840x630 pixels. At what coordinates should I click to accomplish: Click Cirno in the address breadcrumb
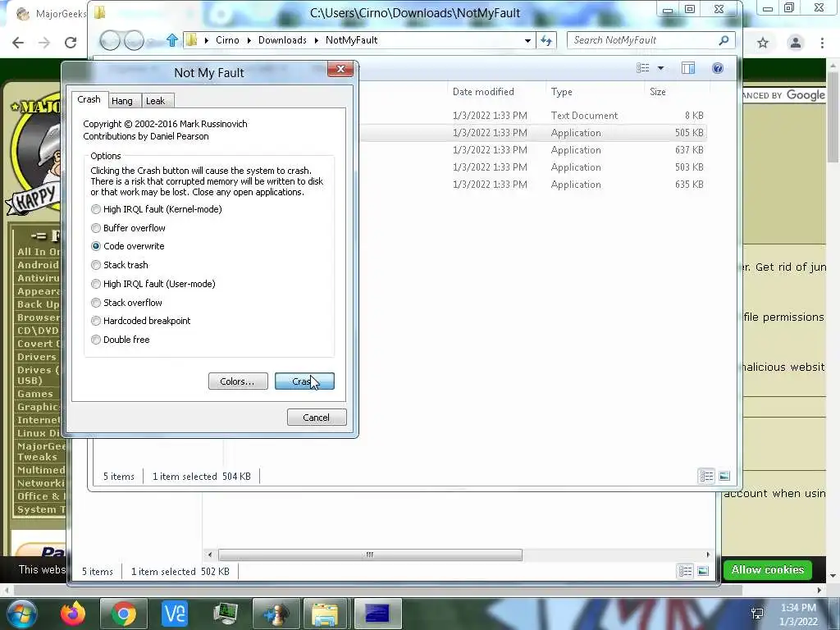tap(228, 40)
